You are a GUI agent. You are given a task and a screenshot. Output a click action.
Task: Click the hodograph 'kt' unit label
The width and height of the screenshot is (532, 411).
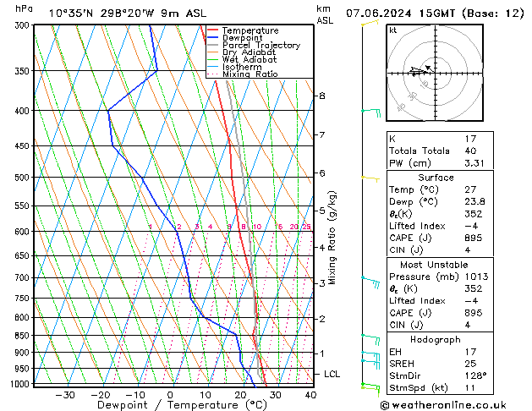pos(393,30)
